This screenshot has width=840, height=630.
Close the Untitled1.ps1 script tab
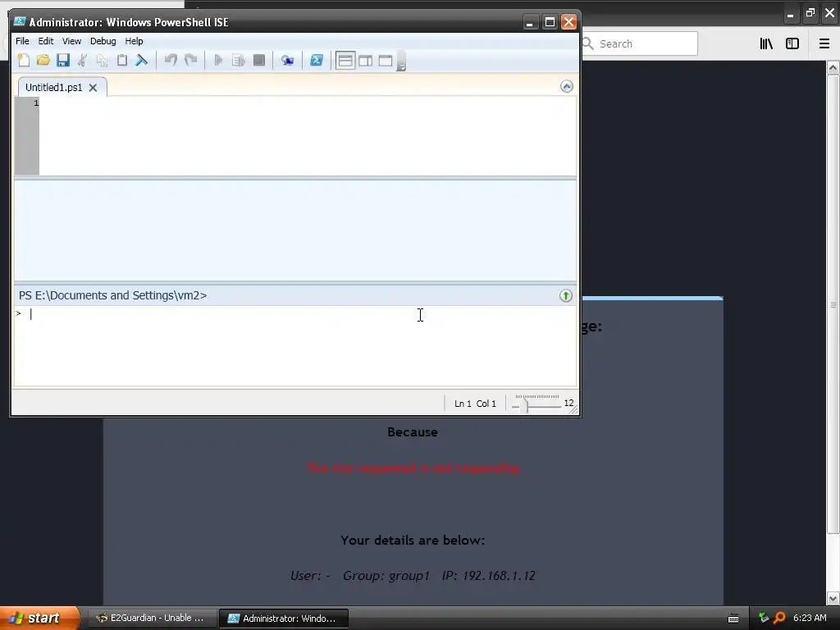pos(93,87)
